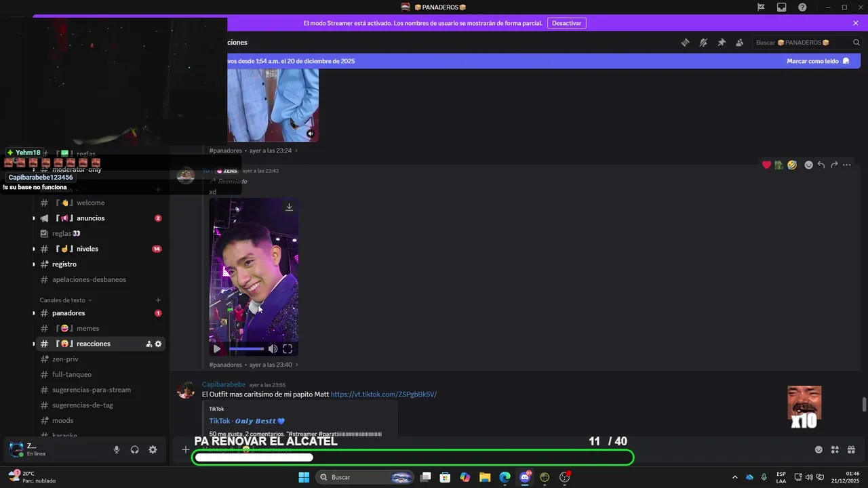
Task: Open the Discord help question mark icon
Action: (802, 7)
